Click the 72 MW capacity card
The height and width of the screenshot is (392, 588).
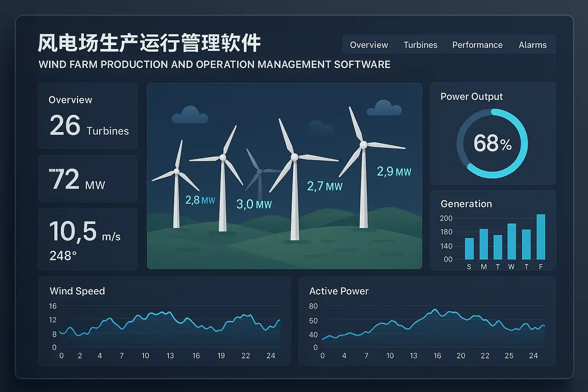(88, 179)
